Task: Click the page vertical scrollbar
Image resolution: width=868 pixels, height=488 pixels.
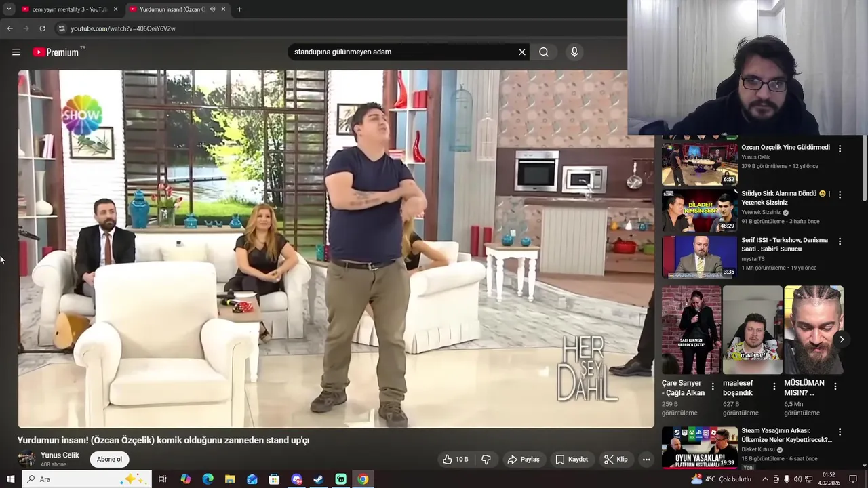Action: 864,167
